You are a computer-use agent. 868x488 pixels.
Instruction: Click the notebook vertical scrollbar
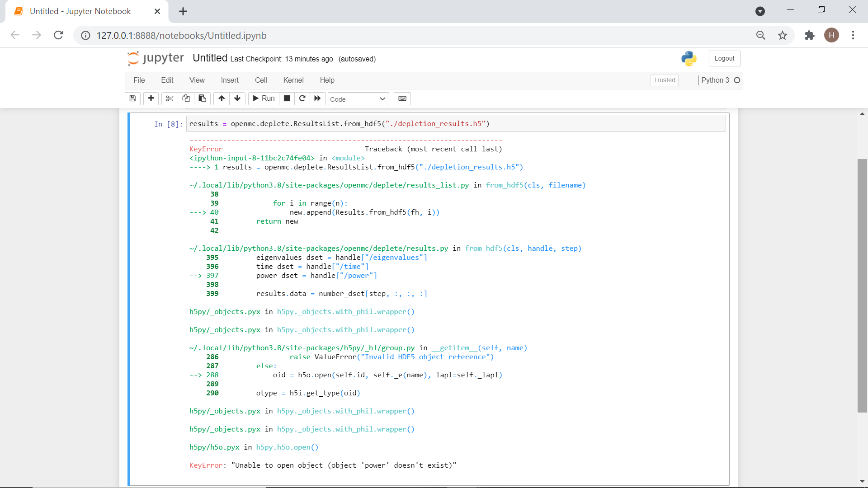pos(862,285)
